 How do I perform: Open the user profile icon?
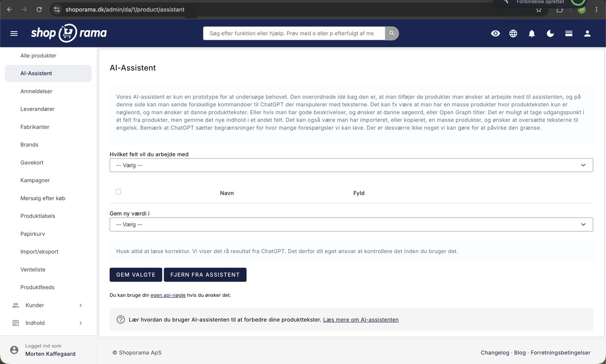pos(587,33)
